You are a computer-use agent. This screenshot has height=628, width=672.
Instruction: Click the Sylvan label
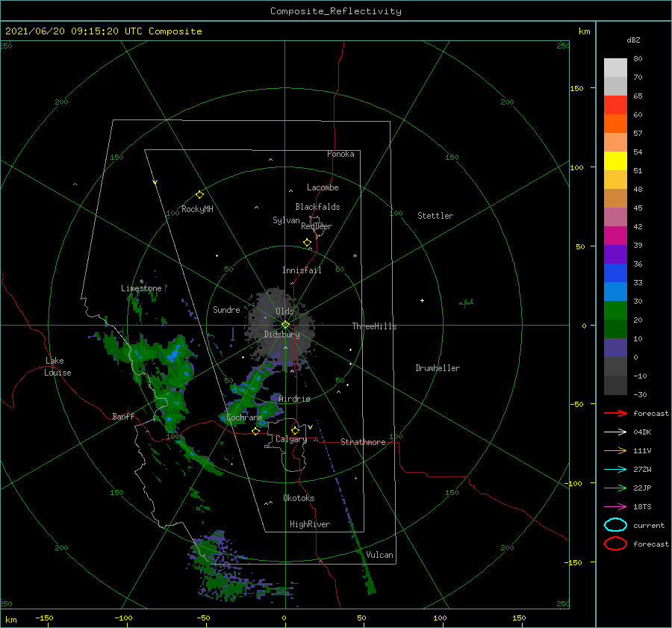(286, 220)
